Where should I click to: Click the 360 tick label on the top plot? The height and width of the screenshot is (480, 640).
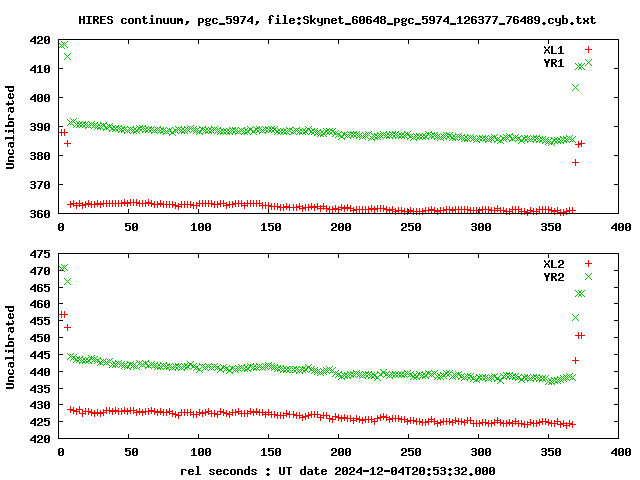[x=40, y=214]
